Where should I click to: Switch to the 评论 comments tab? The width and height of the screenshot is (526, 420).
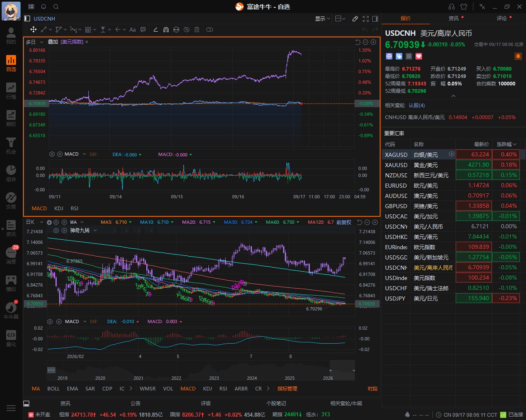click(x=502, y=18)
